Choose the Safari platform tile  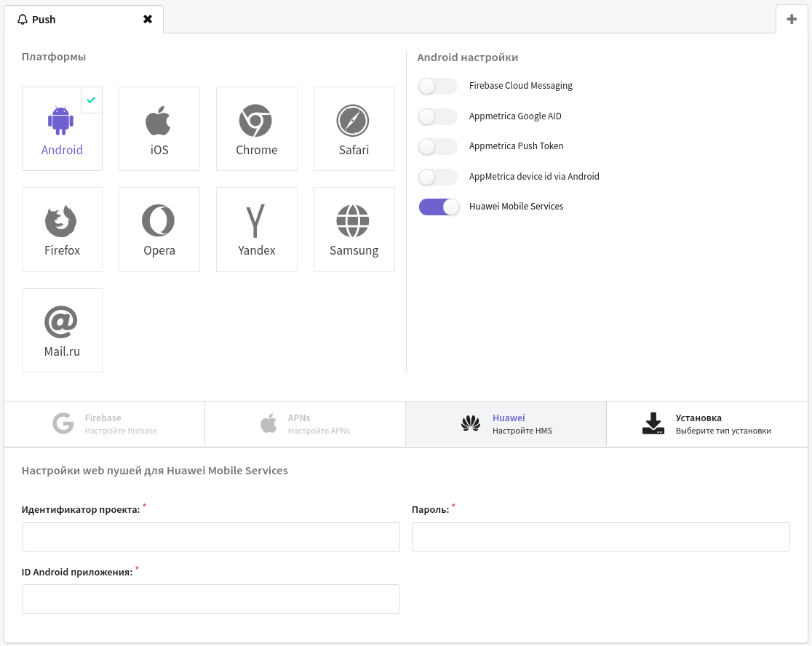tap(354, 128)
